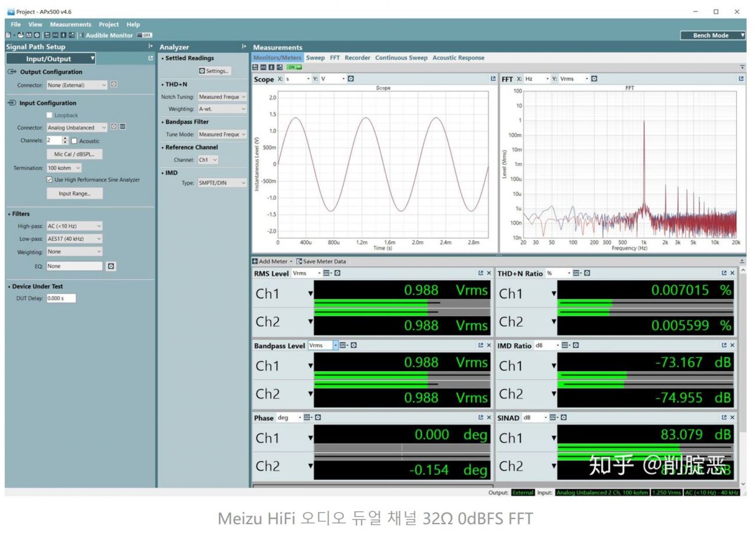Open the THD+N Weighting A-wt. dropdown
756x541 pixels.
[x=222, y=109]
